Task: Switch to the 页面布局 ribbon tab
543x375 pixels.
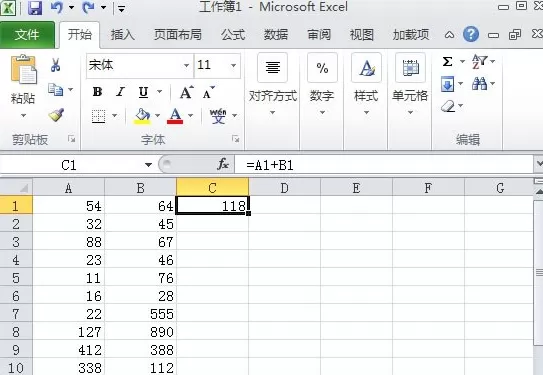Action: pyautogui.click(x=178, y=35)
